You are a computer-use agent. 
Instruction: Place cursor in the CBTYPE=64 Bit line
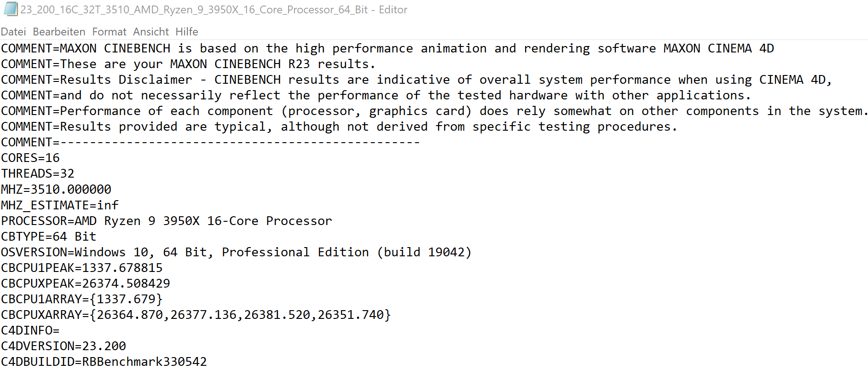pos(49,237)
